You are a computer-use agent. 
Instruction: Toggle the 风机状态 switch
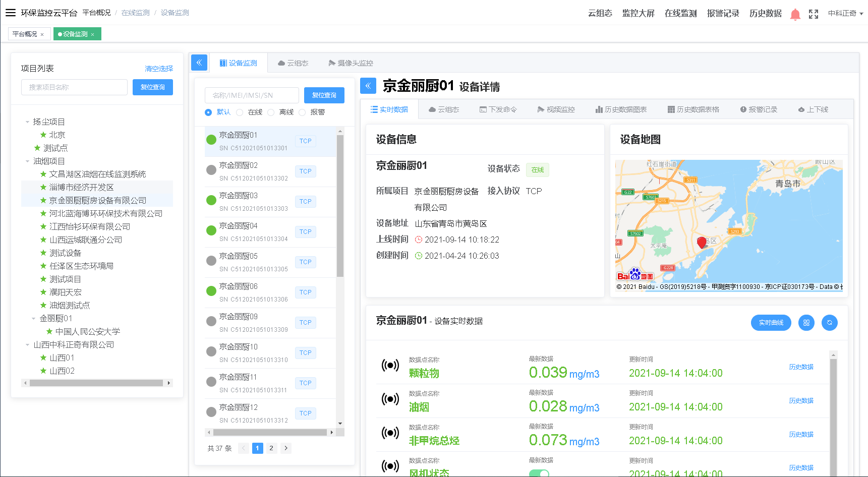tap(539, 473)
